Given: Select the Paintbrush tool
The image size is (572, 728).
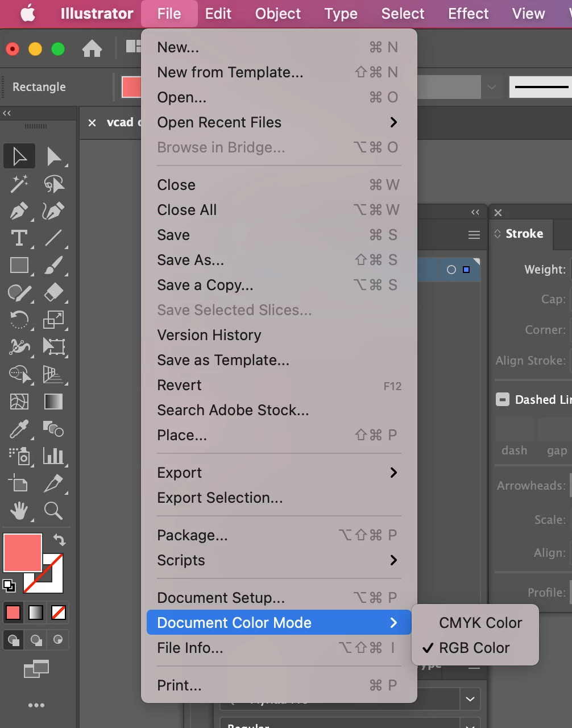Looking at the screenshot, I should 54,265.
